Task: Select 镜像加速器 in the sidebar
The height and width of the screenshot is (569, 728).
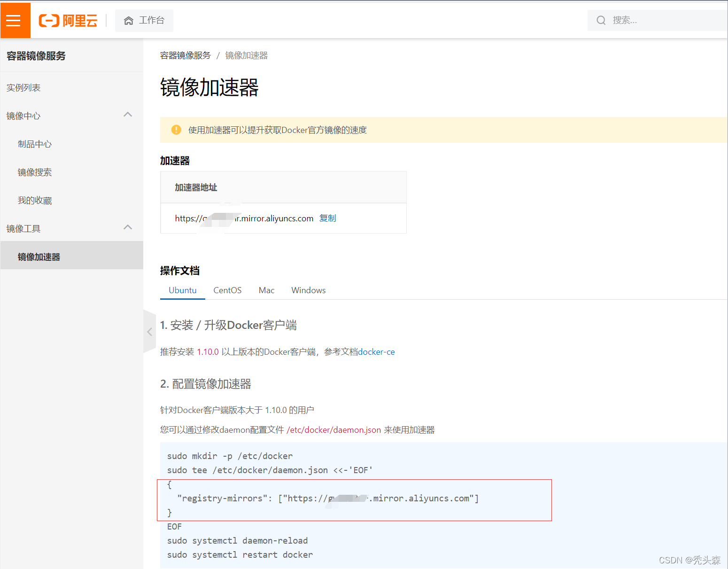Action: click(x=72, y=255)
